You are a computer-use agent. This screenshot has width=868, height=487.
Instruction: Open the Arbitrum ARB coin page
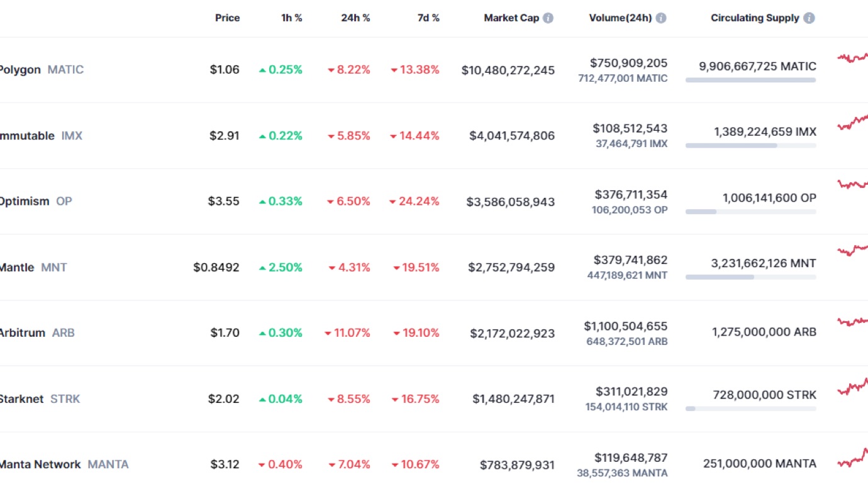[x=22, y=333]
